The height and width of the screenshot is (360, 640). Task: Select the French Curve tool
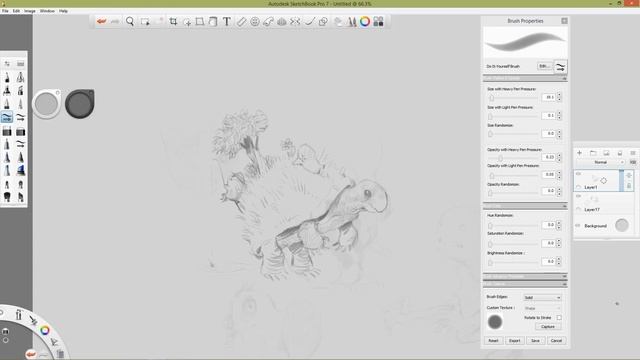268,22
